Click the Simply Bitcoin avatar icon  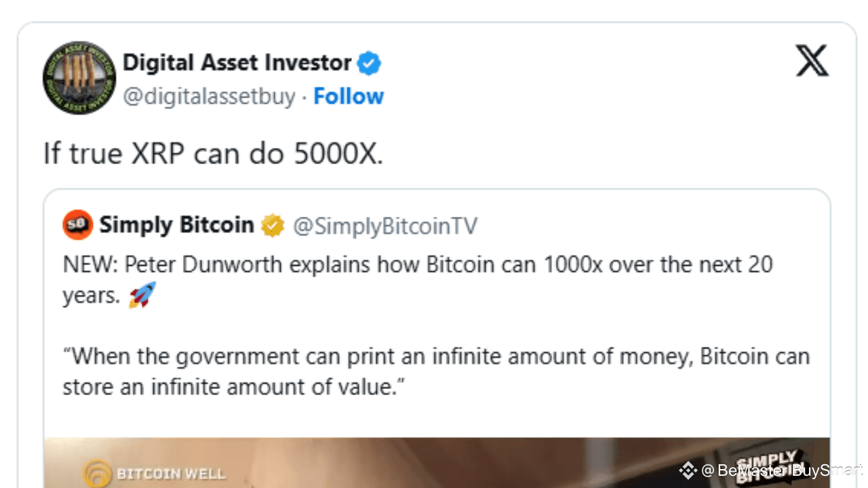point(77,224)
